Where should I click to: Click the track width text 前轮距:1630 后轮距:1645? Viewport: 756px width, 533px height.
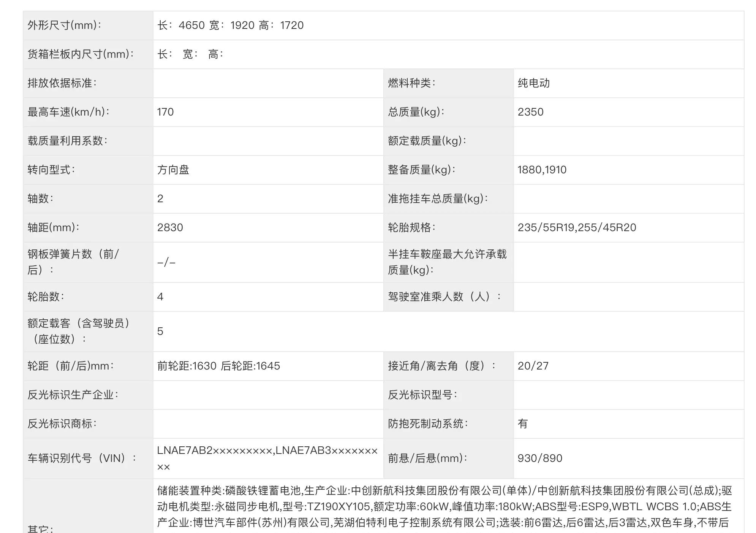click(x=218, y=366)
